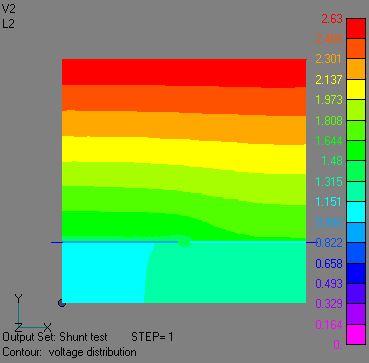Viewport: 369px width, 363px height.
Task: Click the legend value 2.137
Action: pyautogui.click(x=329, y=80)
